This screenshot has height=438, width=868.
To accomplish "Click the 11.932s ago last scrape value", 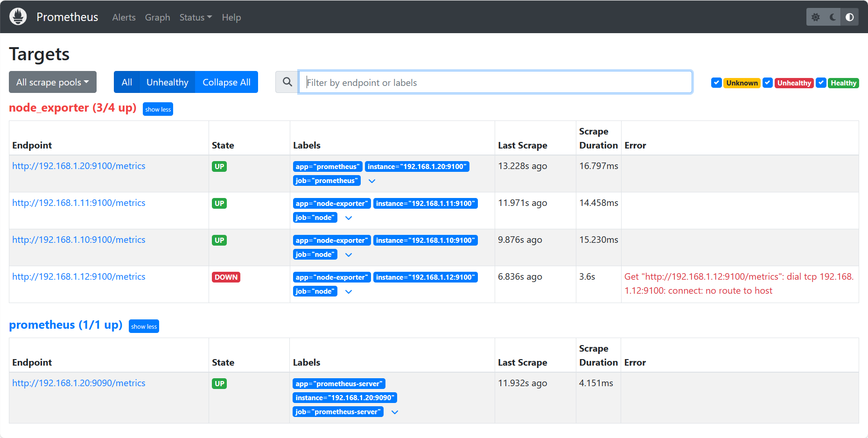I will point(523,383).
